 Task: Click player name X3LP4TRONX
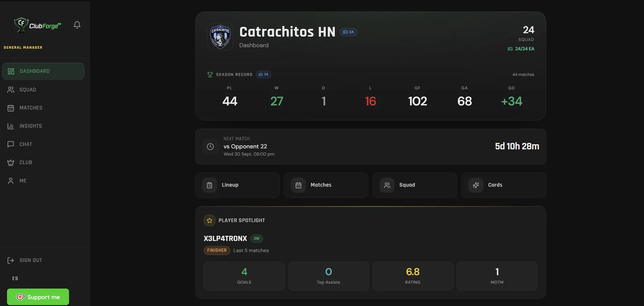coord(225,239)
